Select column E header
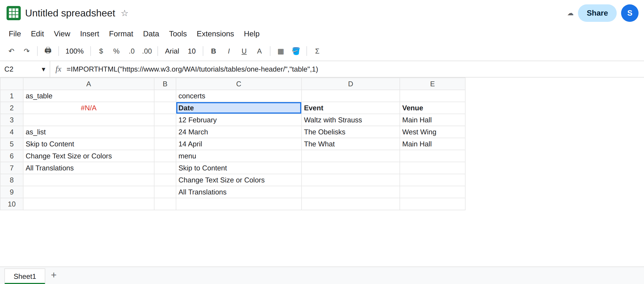Viewport: 644px width, 284px height. coord(433,84)
